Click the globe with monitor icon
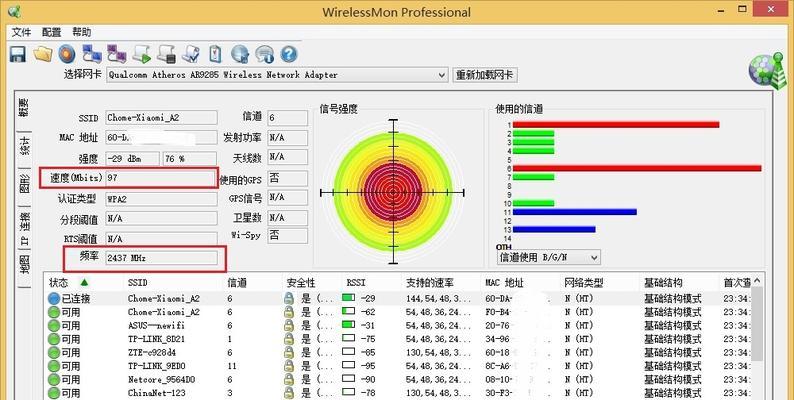The image size is (794, 400). 240,54
